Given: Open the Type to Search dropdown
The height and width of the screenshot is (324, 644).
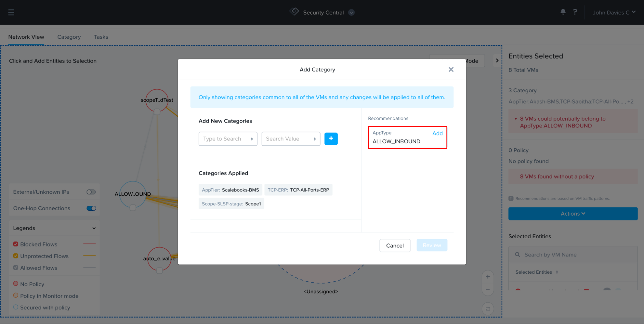Looking at the screenshot, I should tap(228, 139).
